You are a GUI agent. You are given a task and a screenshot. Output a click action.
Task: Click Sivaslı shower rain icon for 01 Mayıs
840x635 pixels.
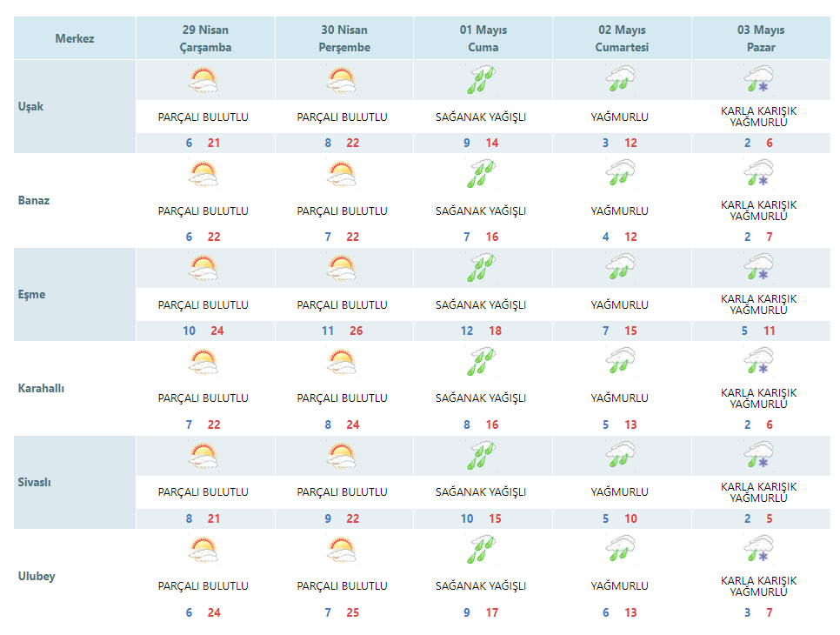(x=482, y=456)
